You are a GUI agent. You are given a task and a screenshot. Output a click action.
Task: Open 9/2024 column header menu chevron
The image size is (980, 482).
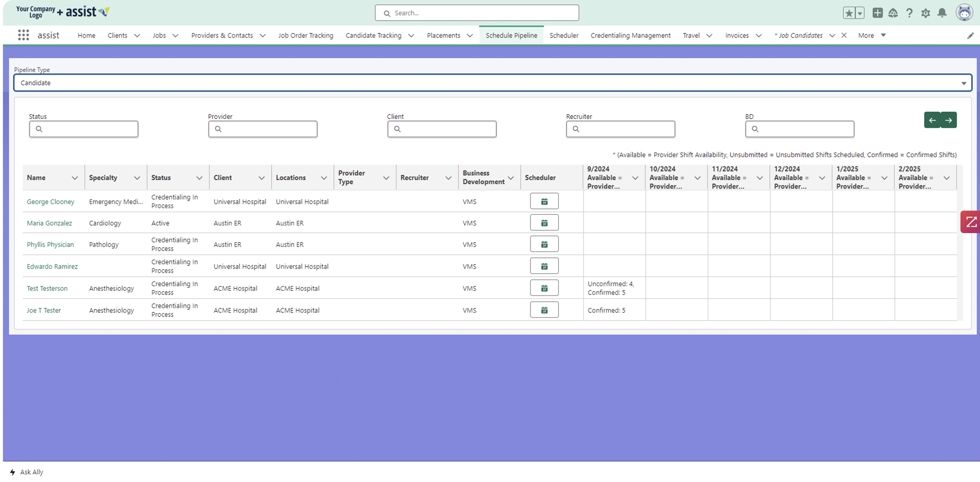pyautogui.click(x=635, y=178)
